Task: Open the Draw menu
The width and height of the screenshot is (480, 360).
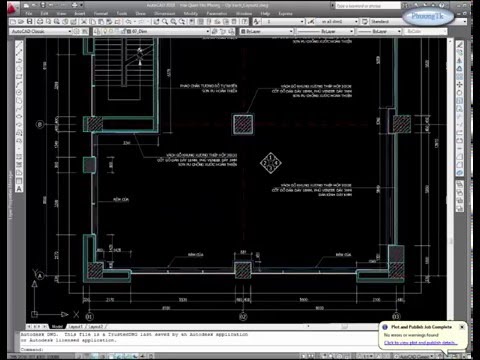Action: coord(140,14)
